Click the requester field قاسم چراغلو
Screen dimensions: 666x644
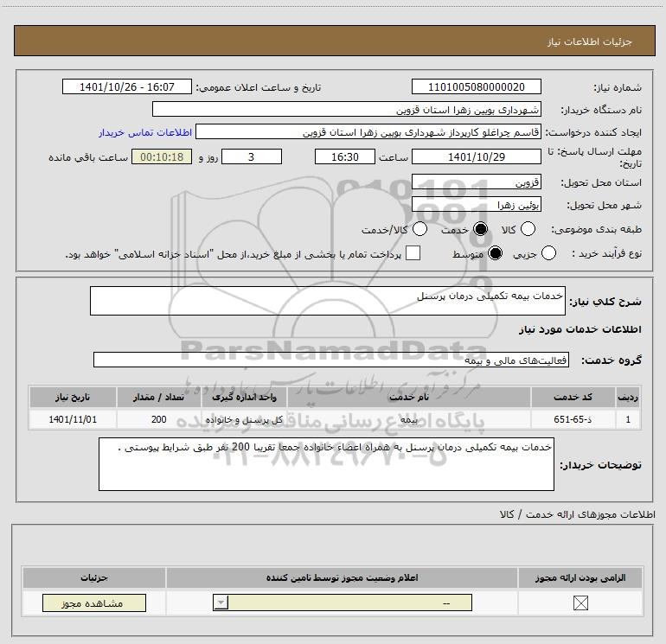tap(368, 132)
